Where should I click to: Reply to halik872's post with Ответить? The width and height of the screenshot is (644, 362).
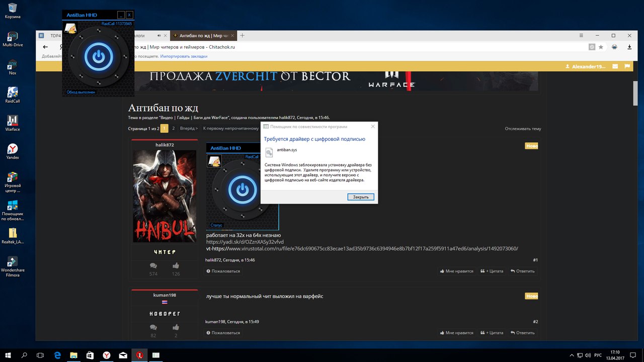click(x=522, y=271)
